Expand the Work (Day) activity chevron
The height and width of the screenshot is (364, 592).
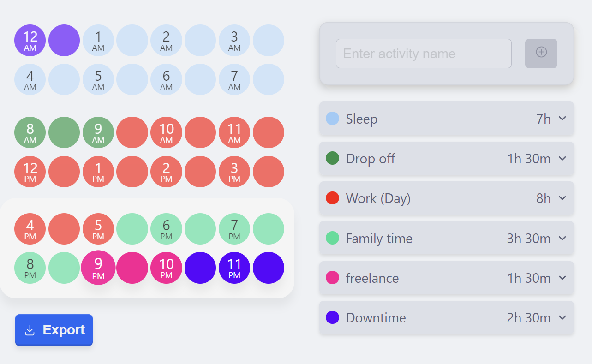(562, 198)
